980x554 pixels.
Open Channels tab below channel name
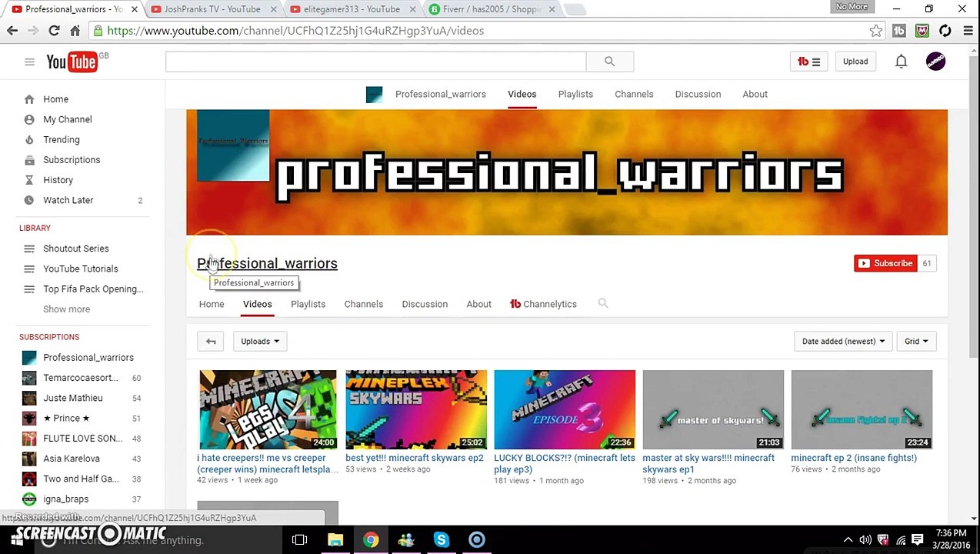(x=363, y=304)
